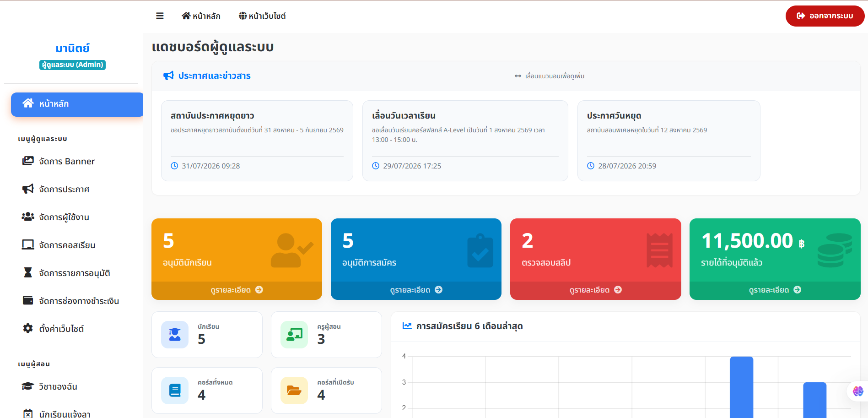The width and height of the screenshot is (868, 418).
Task: Click the แดชบอร์ดผู้ดูแลระบบ page heading
Action: tap(213, 47)
